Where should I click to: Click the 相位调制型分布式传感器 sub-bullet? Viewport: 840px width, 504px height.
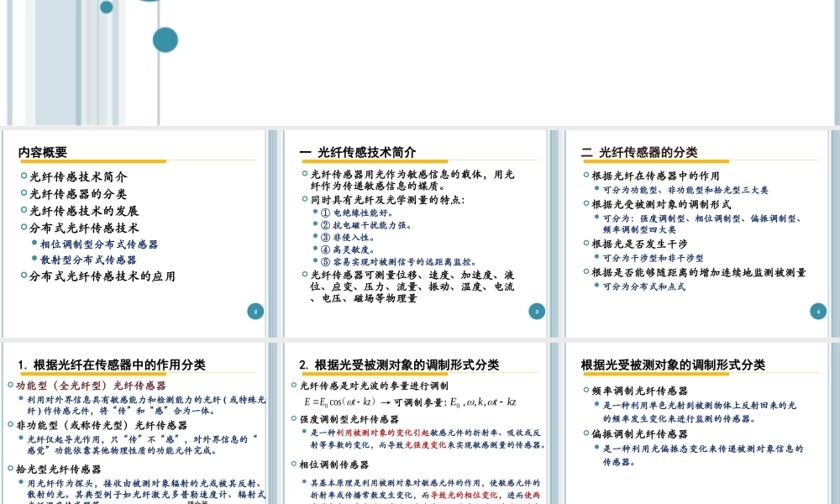coord(99,244)
